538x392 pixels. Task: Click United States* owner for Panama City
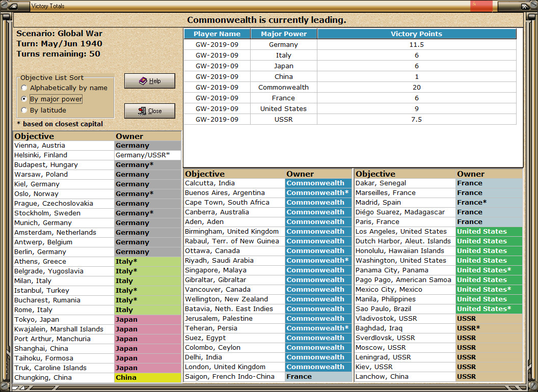coord(489,270)
